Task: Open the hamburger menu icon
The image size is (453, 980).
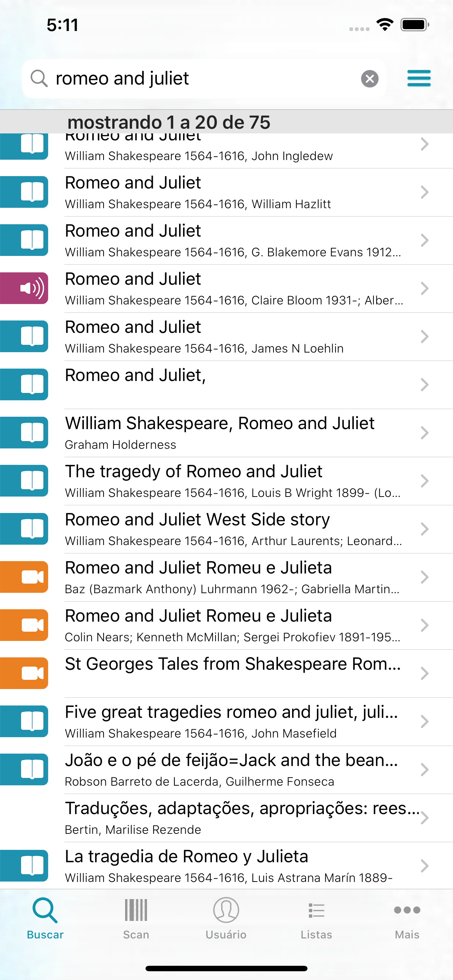Action: pos(419,78)
